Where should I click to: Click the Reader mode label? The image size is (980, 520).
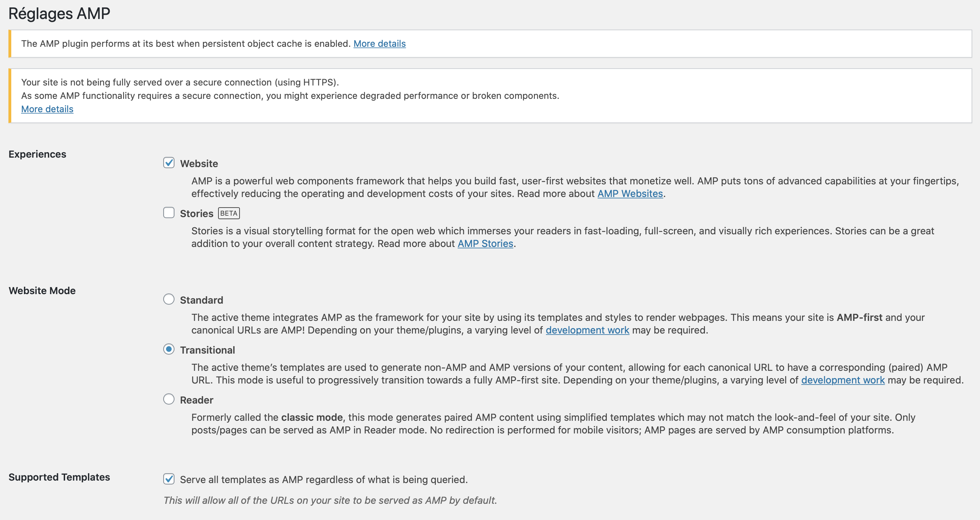(196, 400)
